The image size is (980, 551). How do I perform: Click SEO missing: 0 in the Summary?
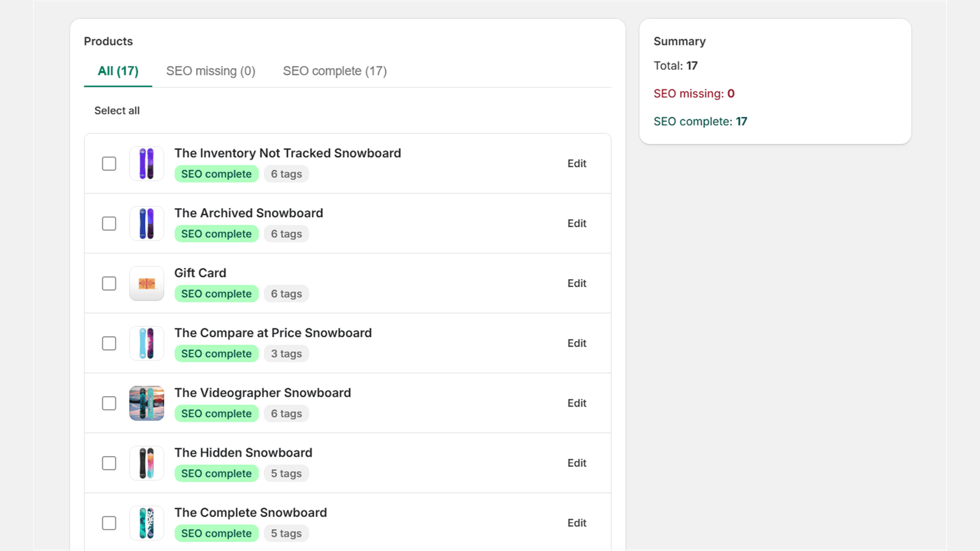(694, 94)
